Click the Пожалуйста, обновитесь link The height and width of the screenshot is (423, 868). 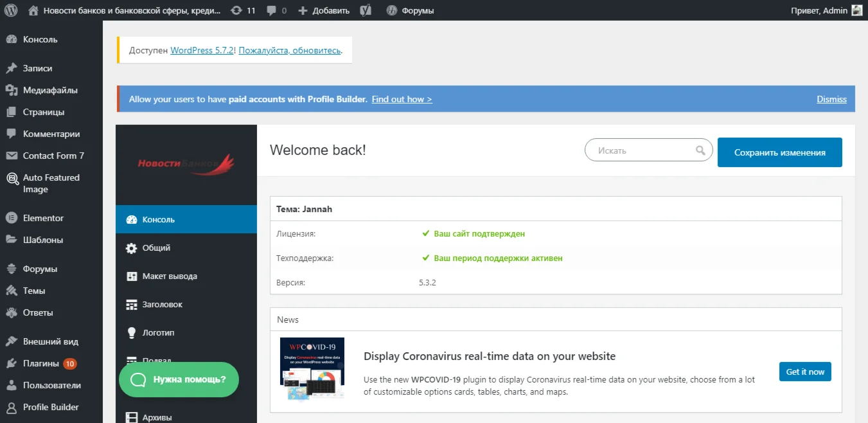pos(290,50)
